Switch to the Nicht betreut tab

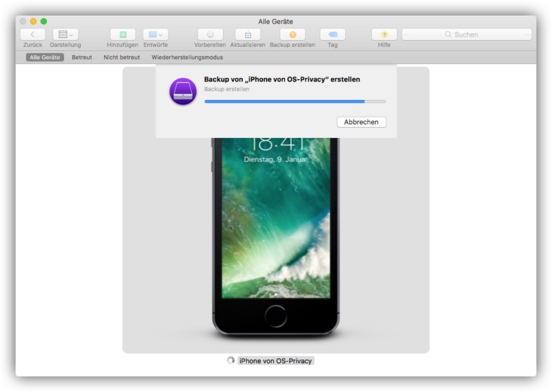[122, 57]
